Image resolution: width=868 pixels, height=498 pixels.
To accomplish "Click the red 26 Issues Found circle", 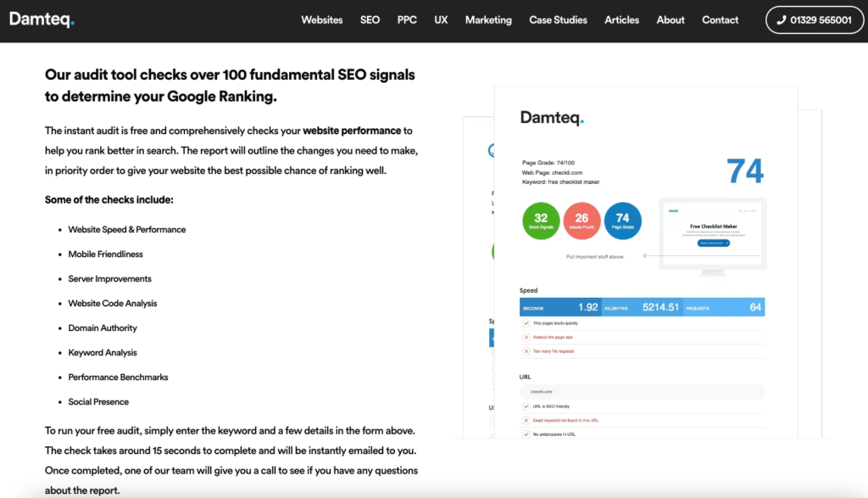I will [581, 221].
